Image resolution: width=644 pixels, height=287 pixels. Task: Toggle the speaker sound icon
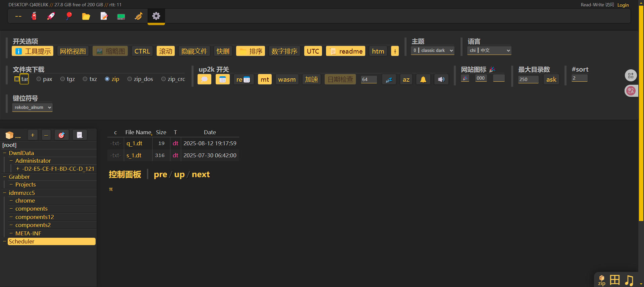[441, 79]
